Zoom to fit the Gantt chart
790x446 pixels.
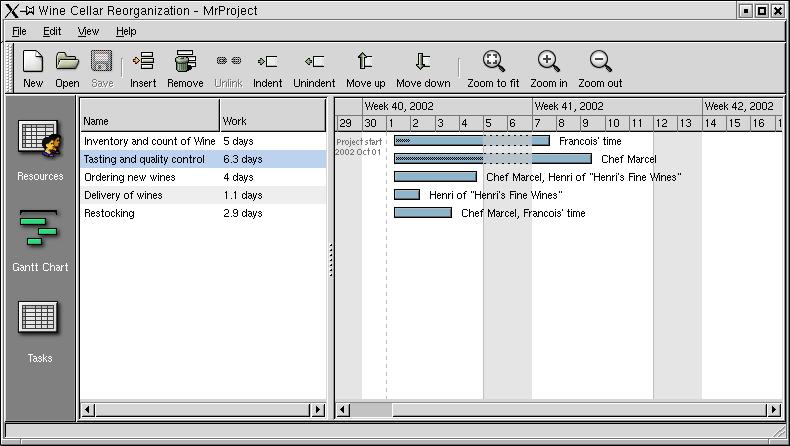pos(493,68)
